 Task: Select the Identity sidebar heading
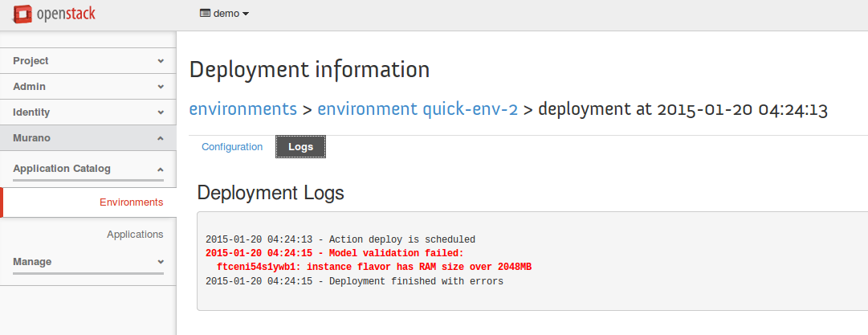[x=31, y=112]
